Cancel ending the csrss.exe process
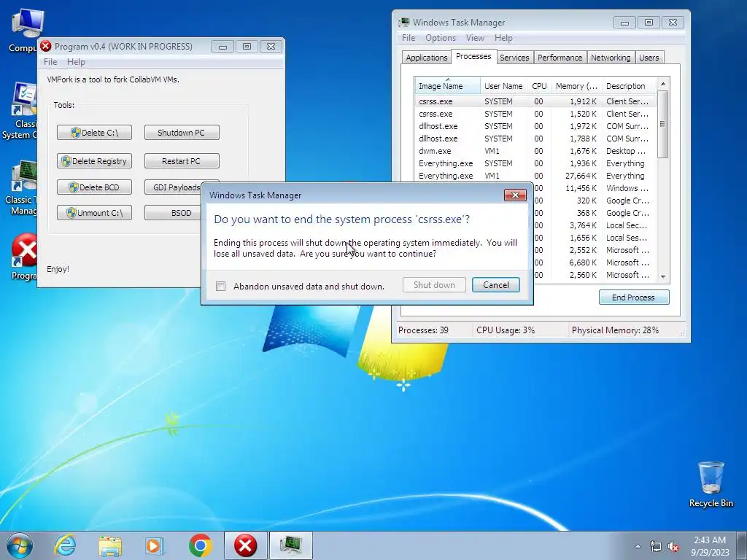Screen dimensions: 747x560 point(495,285)
